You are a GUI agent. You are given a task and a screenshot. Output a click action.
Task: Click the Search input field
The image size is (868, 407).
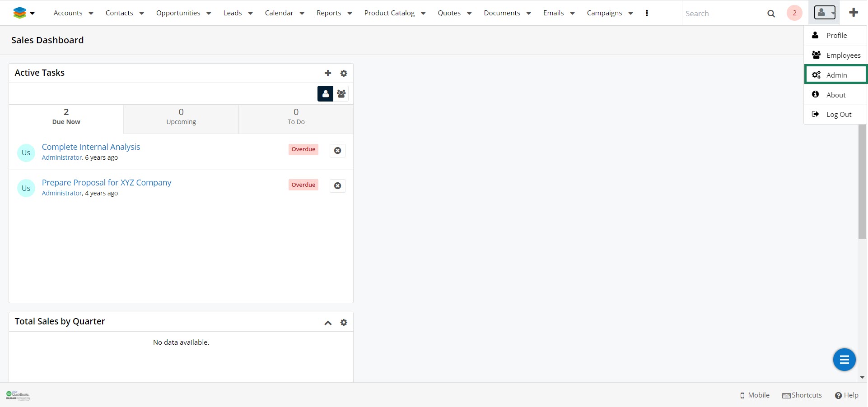coord(723,14)
